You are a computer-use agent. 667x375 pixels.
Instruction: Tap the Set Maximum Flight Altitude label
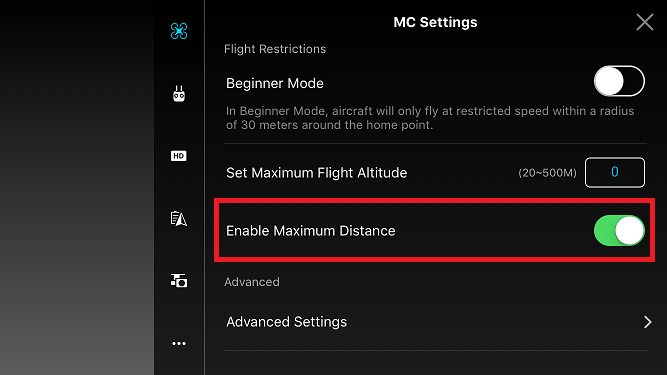point(316,173)
